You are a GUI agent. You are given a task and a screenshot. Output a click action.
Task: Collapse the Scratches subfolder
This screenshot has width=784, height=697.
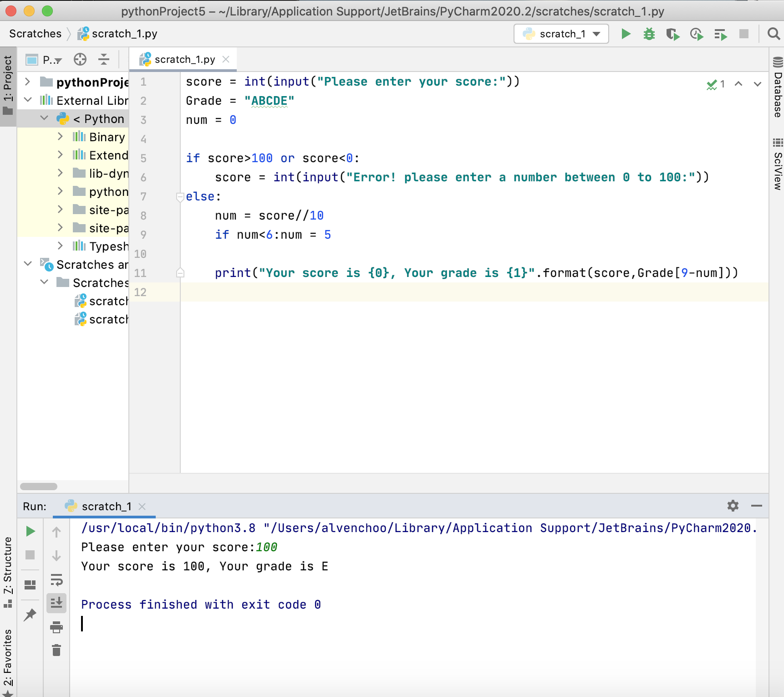44,282
